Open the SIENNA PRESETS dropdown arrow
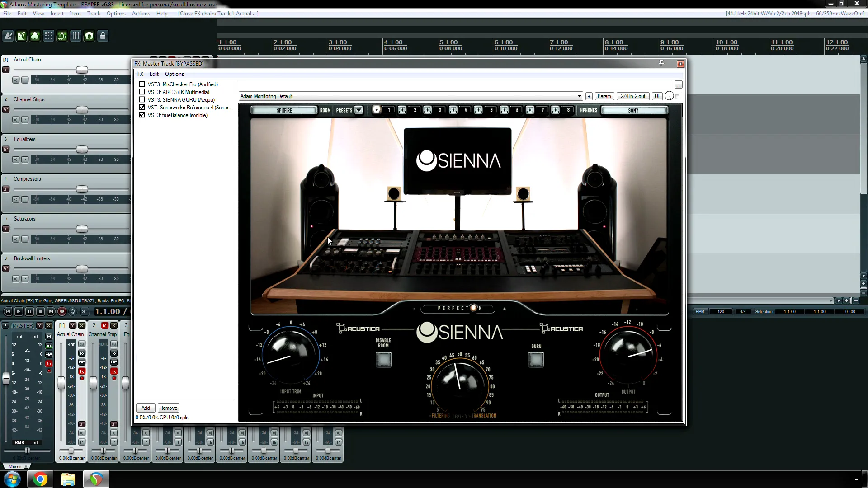The image size is (868, 488). pos(359,110)
